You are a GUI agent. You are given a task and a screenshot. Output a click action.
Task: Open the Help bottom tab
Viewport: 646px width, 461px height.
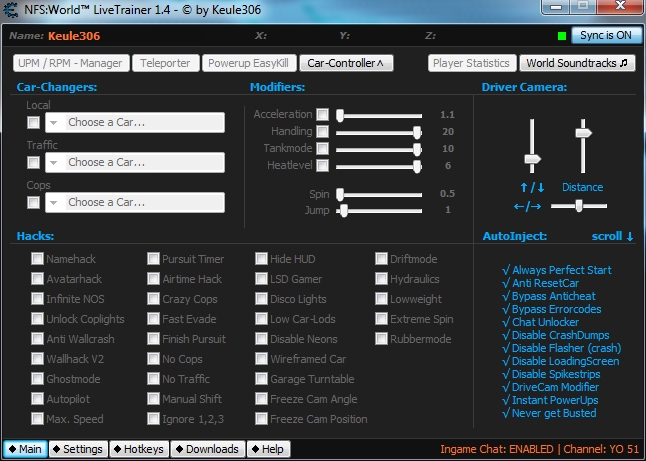click(x=269, y=449)
